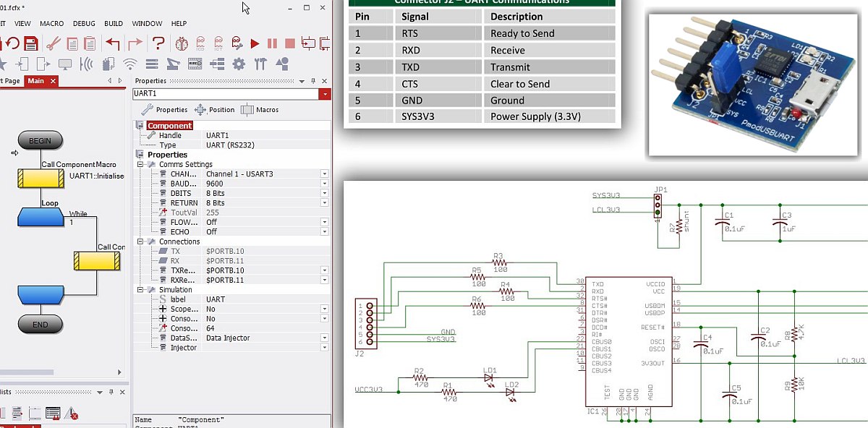Click the Handle value UART1 field

pos(267,135)
